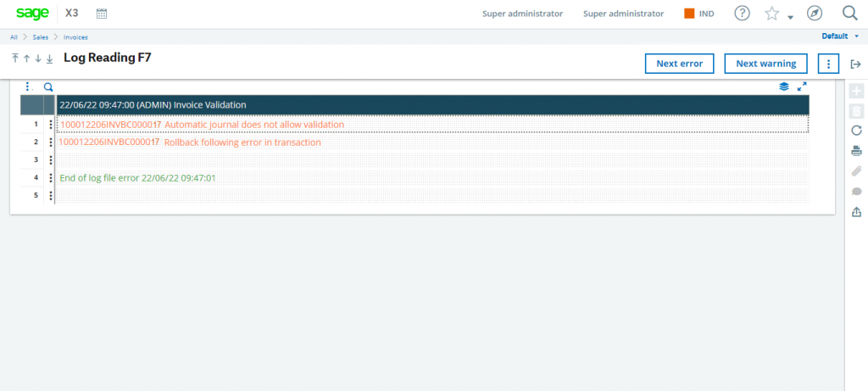868x391 pixels.
Task: Click the print icon in right sidebar
Action: pyautogui.click(x=856, y=151)
